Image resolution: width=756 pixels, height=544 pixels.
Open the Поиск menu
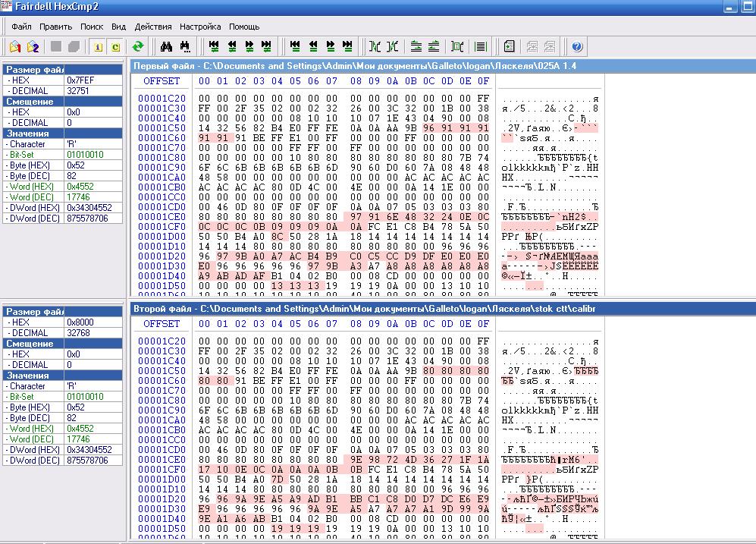coord(92,27)
